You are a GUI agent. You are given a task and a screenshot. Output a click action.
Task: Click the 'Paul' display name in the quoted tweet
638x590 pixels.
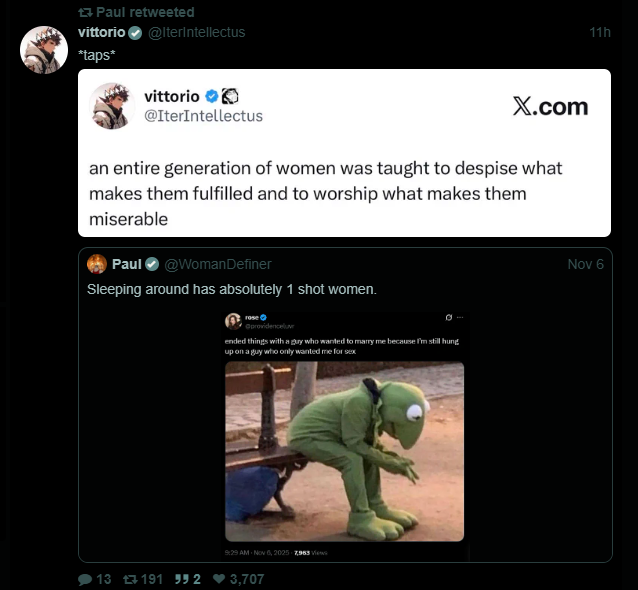coord(127,264)
